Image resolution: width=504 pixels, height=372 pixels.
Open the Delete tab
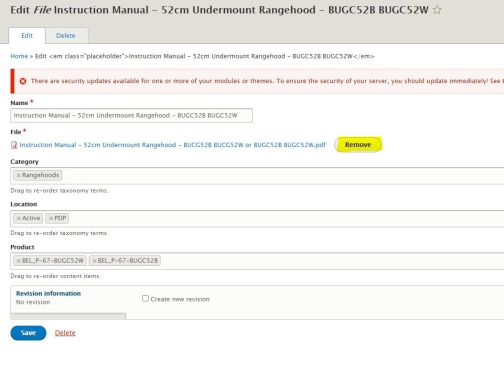pyautogui.click(x=66, y=36)
